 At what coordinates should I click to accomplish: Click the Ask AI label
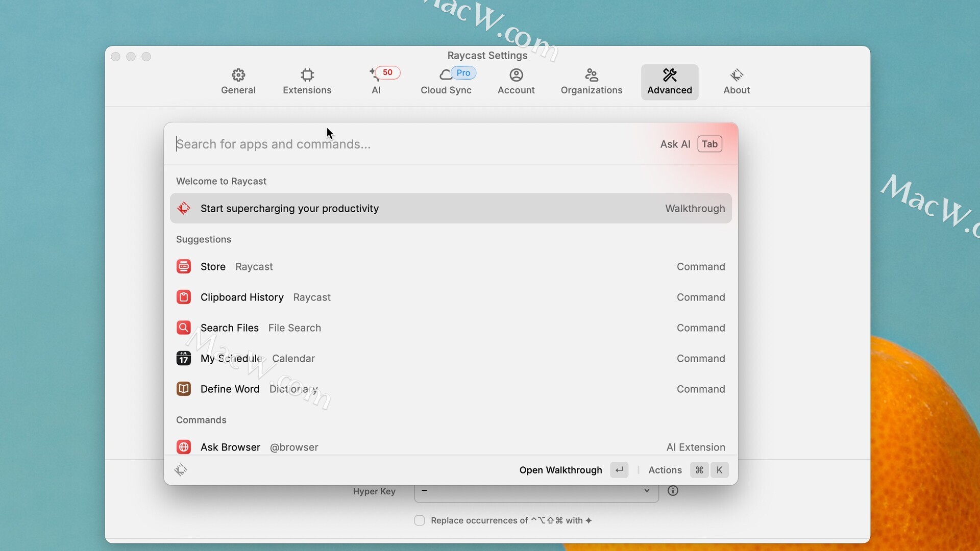tap(675, 144)
